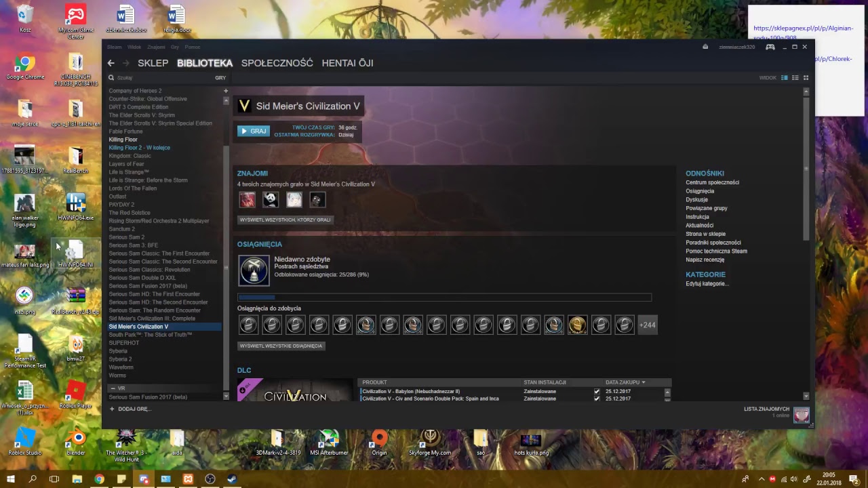
Task: Select The Witcher 3 Wild Hunt desktop icon
Action: tap(126, 446)
